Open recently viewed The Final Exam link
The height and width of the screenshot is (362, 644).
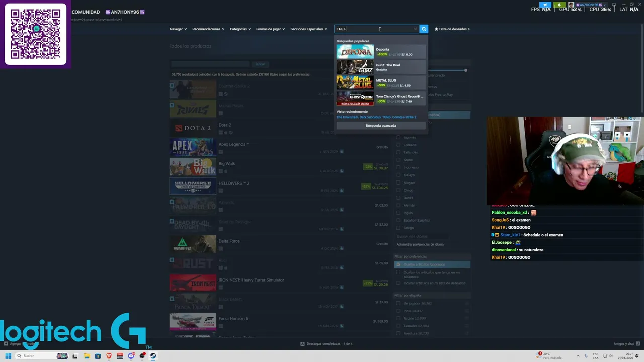pyautogui.click(x=347, y=117)
